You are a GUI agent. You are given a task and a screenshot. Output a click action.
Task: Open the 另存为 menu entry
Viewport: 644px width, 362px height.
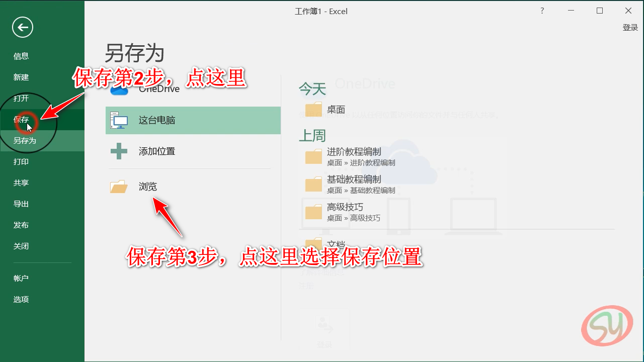click(x=42, y=141)
